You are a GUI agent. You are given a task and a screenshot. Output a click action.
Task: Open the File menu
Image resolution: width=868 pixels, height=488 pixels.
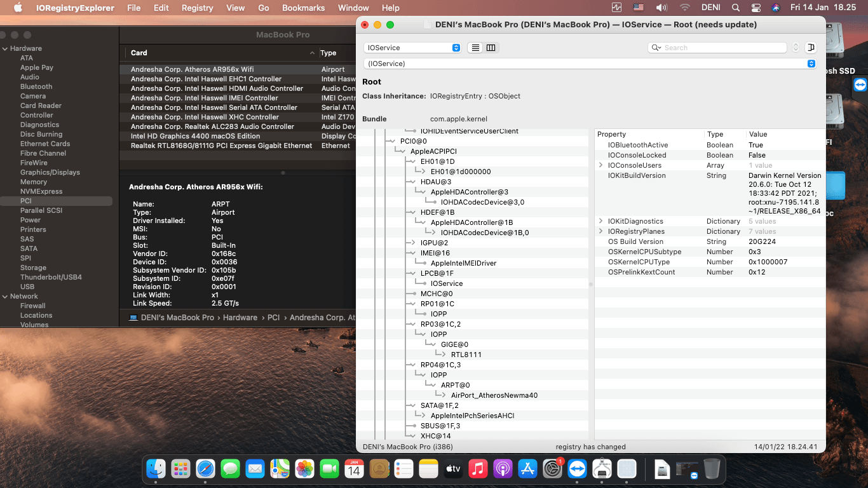point(134,8)
